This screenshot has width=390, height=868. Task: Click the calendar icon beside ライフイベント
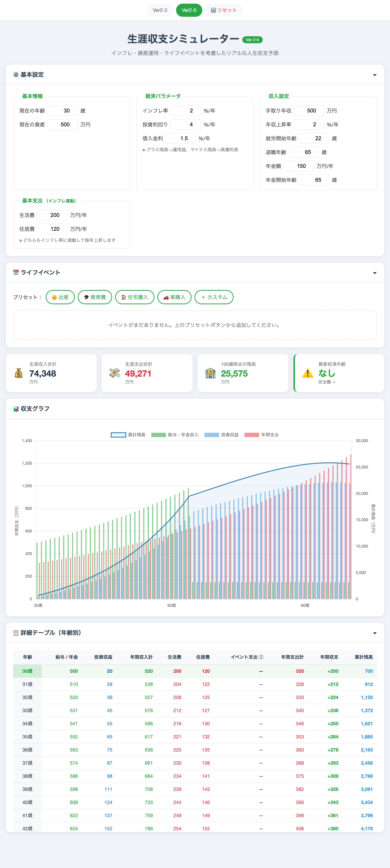[16, 273]
